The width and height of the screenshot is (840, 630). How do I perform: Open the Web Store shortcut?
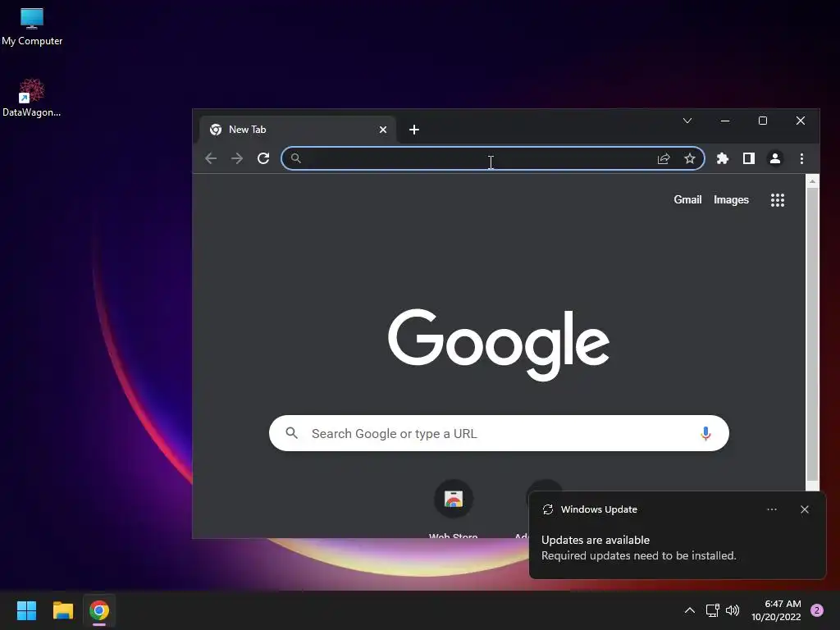point(453,509)
